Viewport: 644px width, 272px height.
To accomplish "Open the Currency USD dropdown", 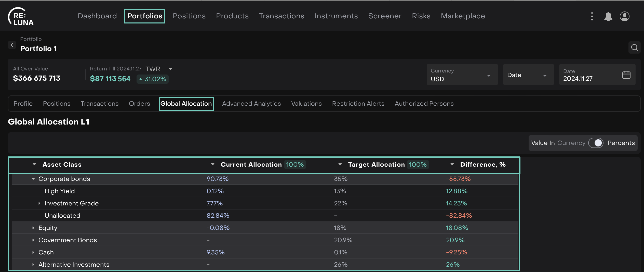I will (x=462, y=75).
